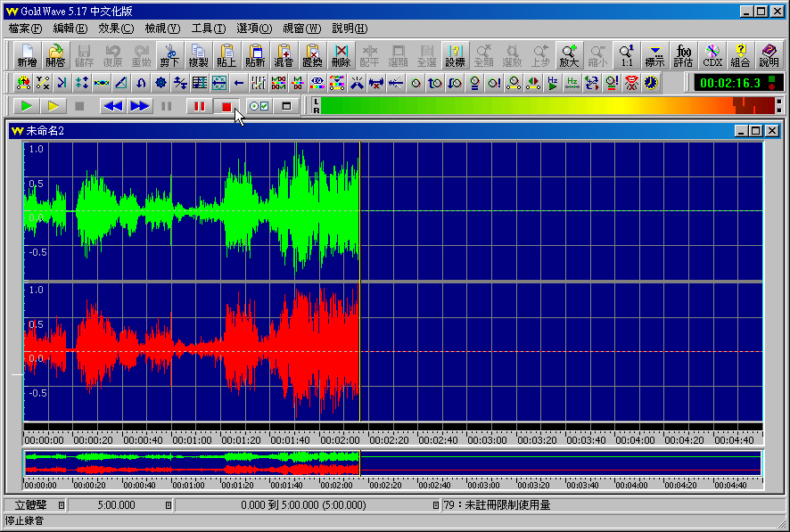The image size is (790, 532).
Task: Pause recording with the red pause button
Action: pos(197,106)
